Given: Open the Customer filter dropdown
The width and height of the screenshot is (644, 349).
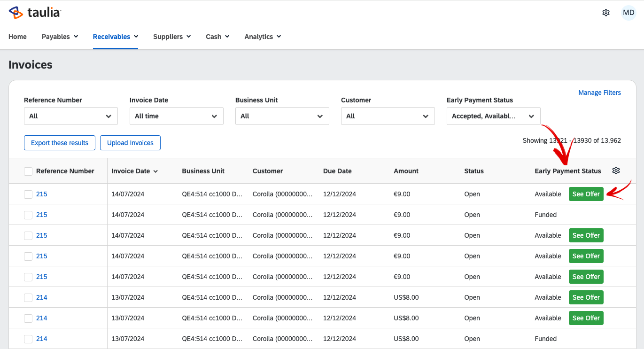Looking at the screenshot, I should click(388, 116).
